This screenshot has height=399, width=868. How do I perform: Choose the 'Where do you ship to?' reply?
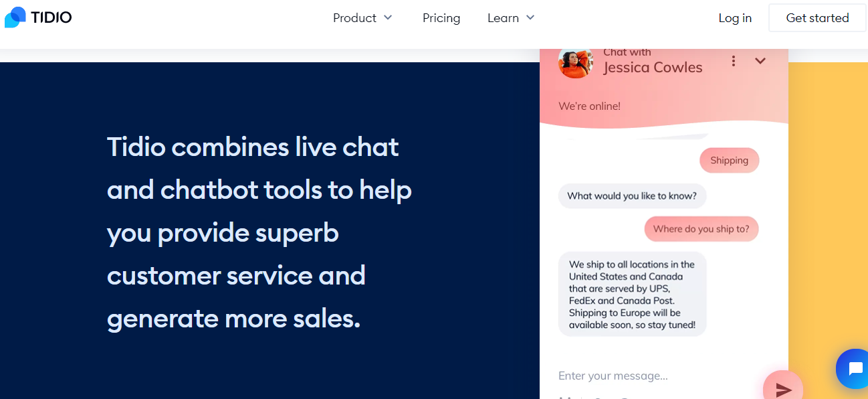click(x=701, y=228)
